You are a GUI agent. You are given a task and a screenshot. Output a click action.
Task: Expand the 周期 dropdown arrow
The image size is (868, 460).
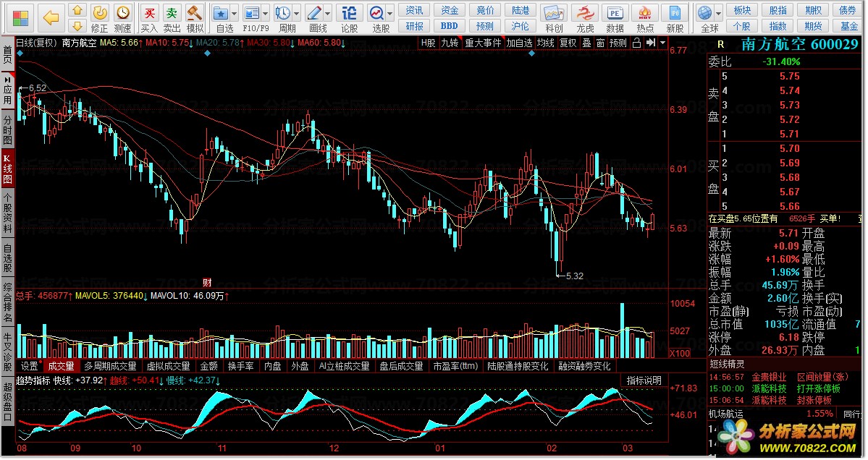click(x=297, y=13)
